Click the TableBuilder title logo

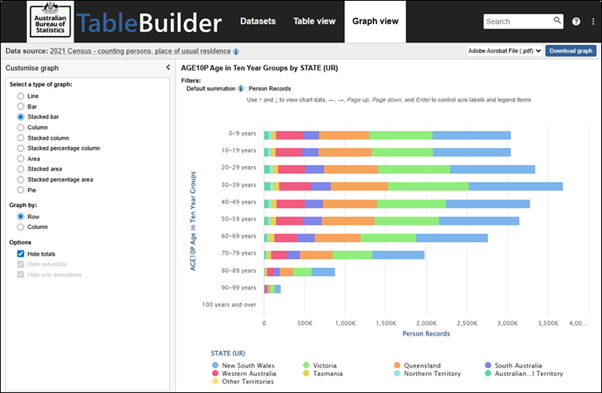pyautogui.click(x=149, y=23)
